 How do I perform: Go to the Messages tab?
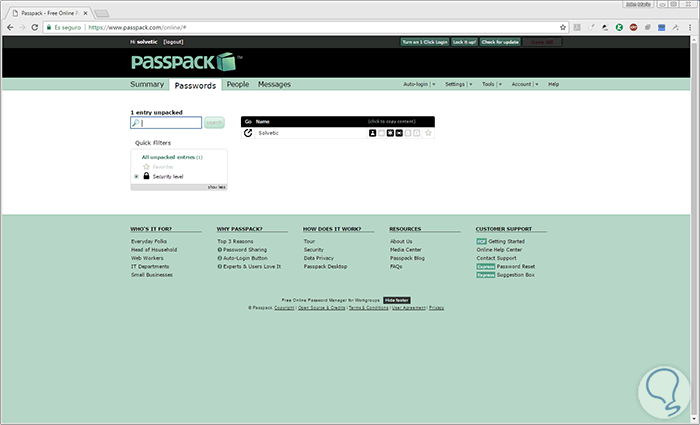tap(274, 84)
